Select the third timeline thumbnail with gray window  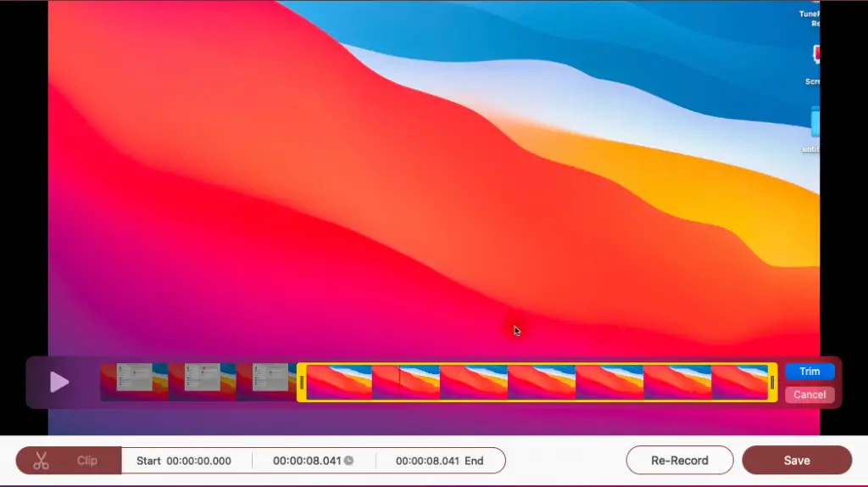267,383
